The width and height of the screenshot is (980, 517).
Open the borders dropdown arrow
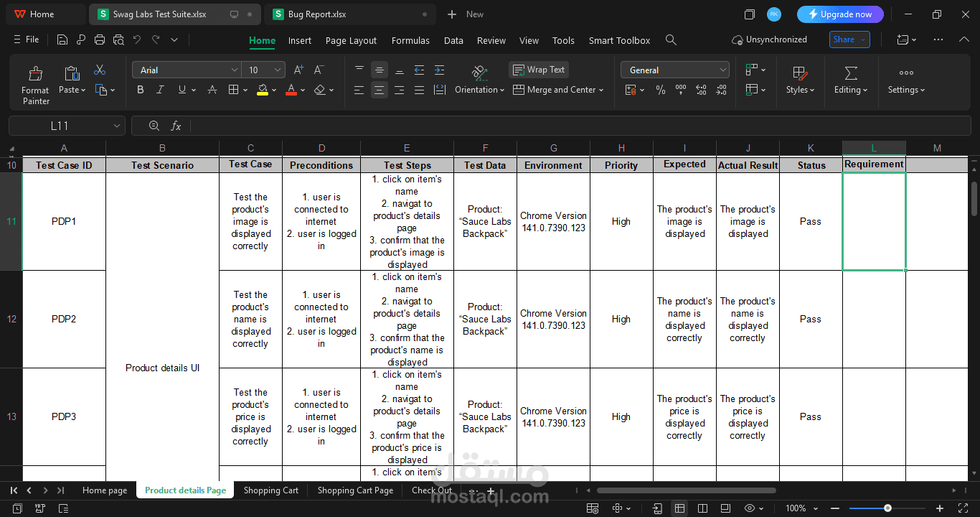coord(245,90)
